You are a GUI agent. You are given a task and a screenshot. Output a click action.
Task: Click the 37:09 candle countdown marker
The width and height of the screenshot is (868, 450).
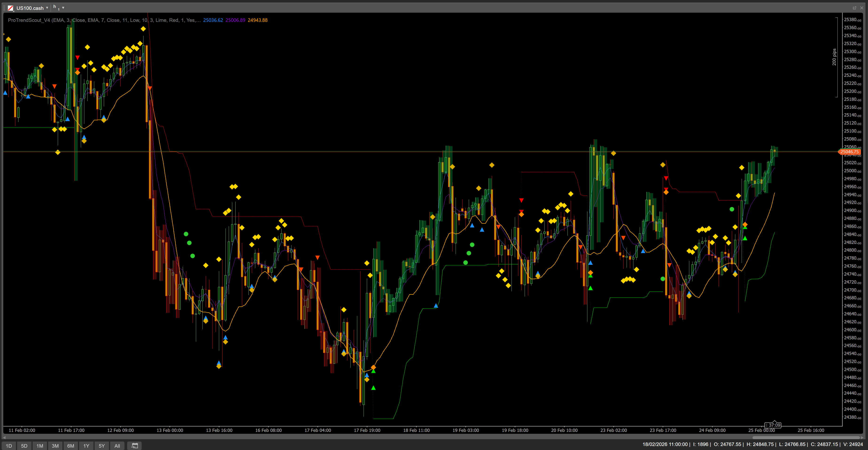[773, 425]
